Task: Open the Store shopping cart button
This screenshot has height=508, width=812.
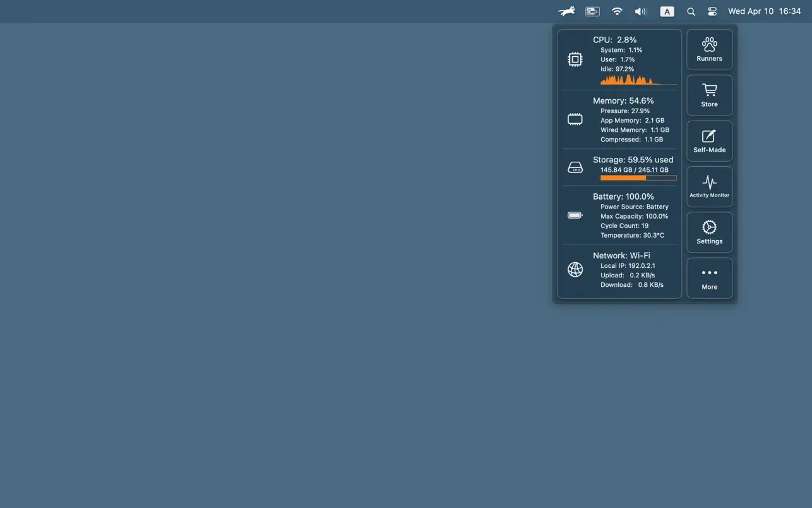Action: 709,95
